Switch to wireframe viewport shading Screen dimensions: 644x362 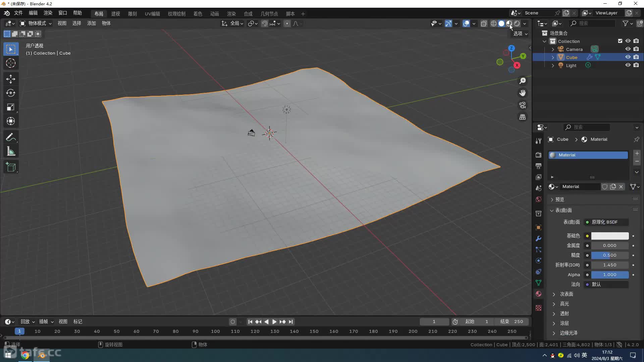(494, 23)
